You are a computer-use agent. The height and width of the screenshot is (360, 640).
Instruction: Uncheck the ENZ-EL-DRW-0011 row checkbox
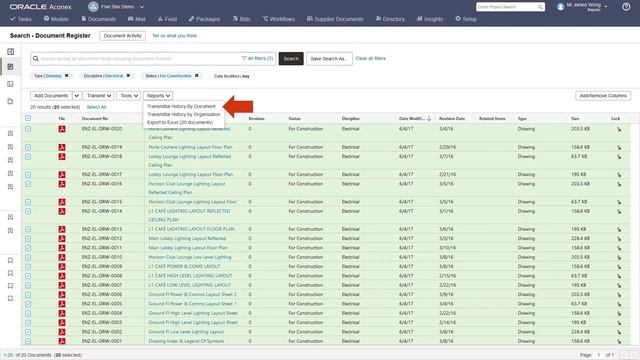pos(28,248)
